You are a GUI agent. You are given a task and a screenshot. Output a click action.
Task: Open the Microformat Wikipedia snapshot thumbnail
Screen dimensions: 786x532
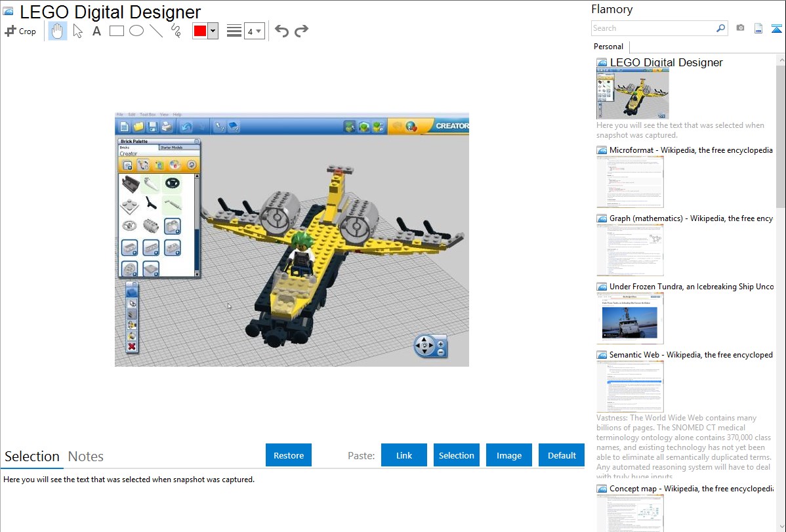click(630, 182)
